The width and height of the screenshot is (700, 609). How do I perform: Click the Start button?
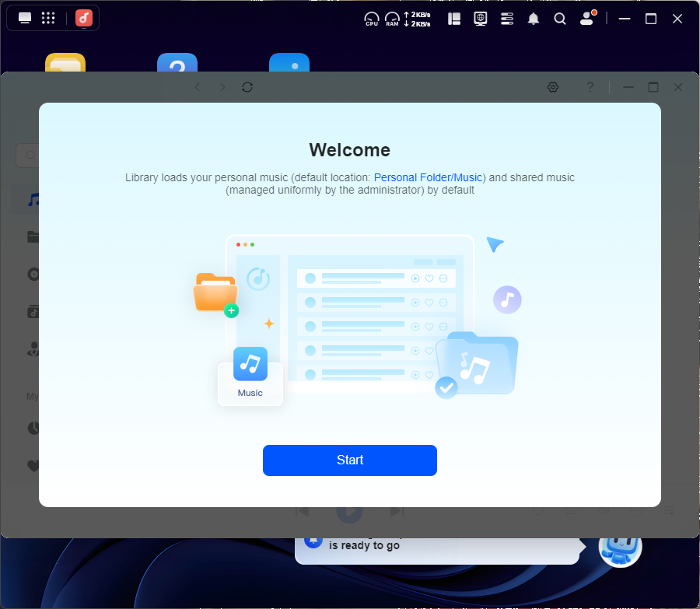tap(349, 460)
